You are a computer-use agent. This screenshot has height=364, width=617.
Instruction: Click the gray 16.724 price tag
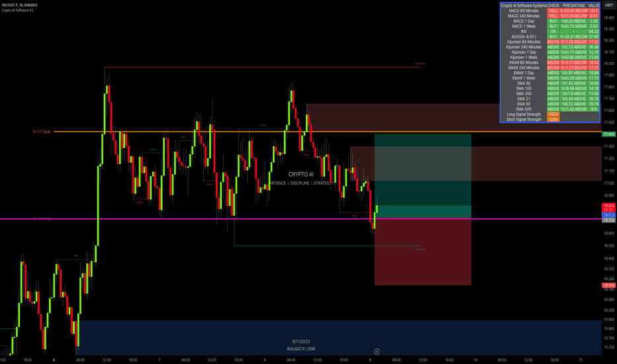click(609, 220)
